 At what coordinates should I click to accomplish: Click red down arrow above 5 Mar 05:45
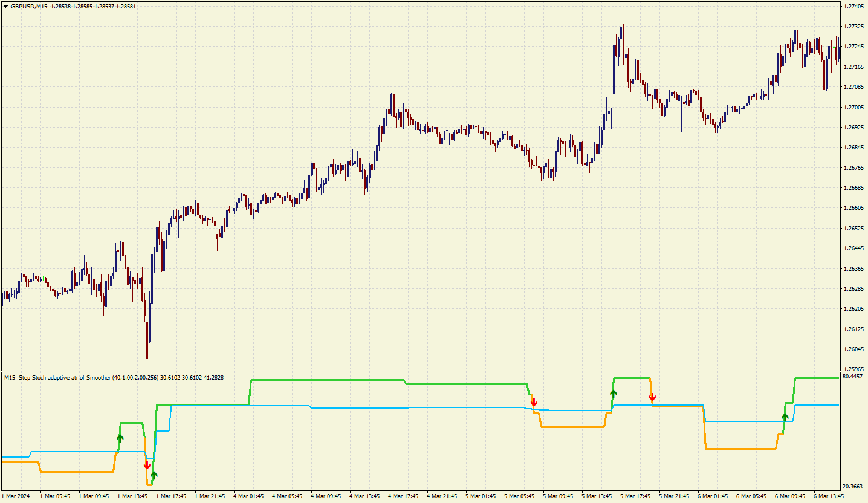534,402
